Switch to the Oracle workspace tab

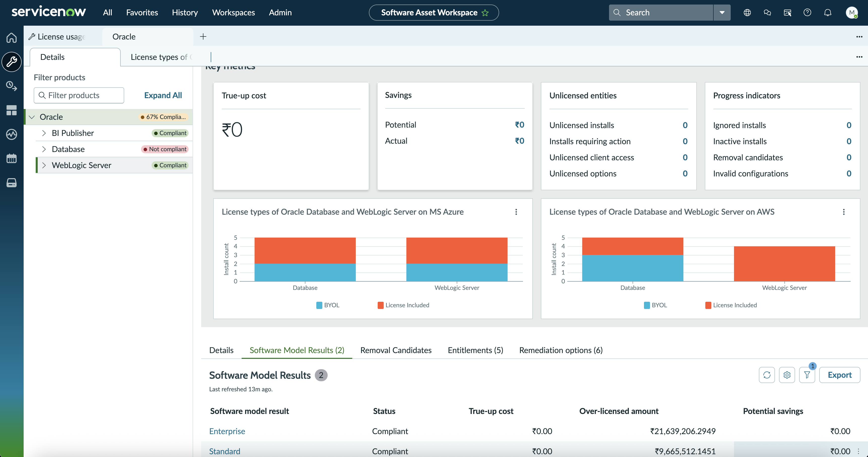pos(148,36)
